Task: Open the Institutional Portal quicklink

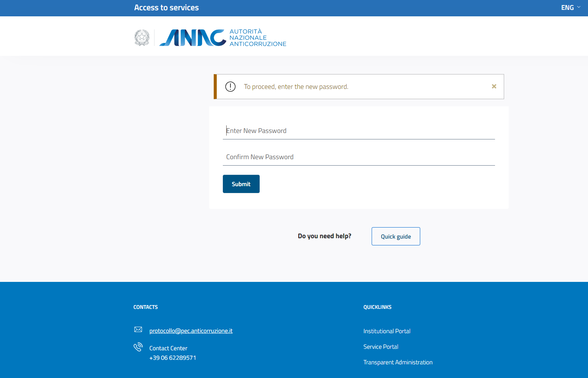Action: 387,331
